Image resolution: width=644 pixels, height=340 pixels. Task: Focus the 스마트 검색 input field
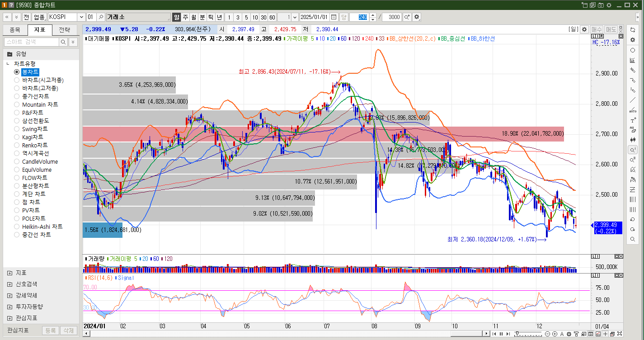point(32,42)
